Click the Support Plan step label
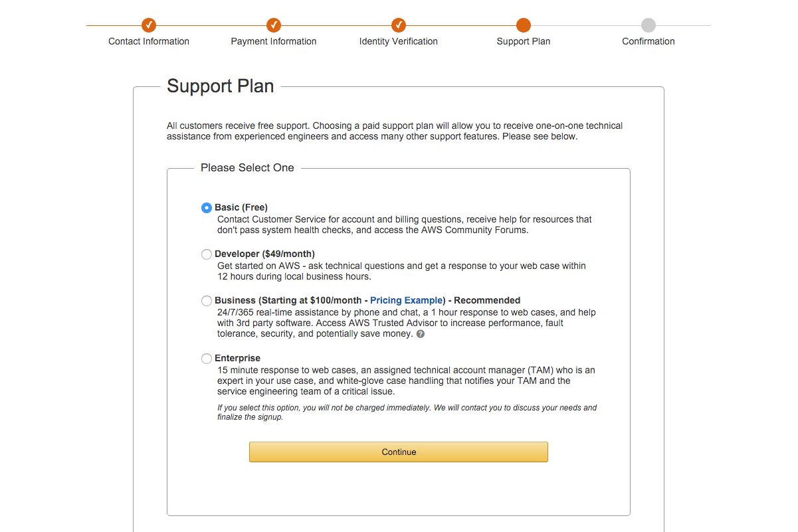The image size is (798, 532). (x=524, y=41)
